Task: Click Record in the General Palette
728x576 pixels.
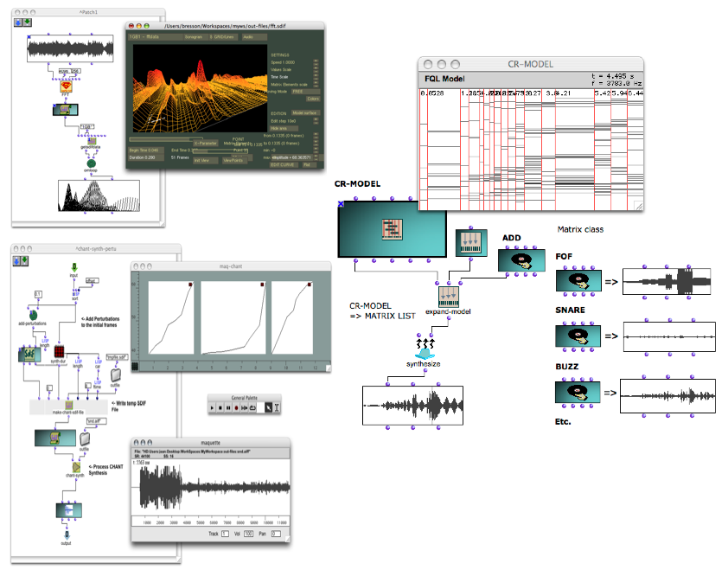Action: (x=236, y=408)
